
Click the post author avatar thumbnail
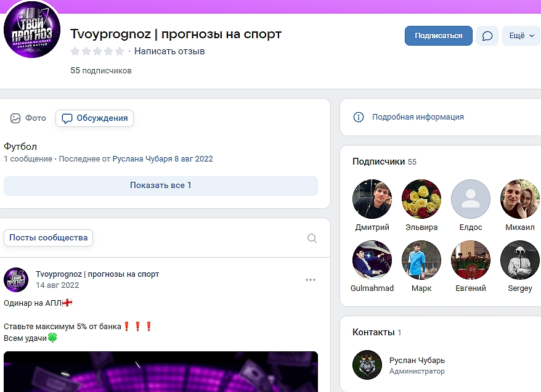[15, 279]
